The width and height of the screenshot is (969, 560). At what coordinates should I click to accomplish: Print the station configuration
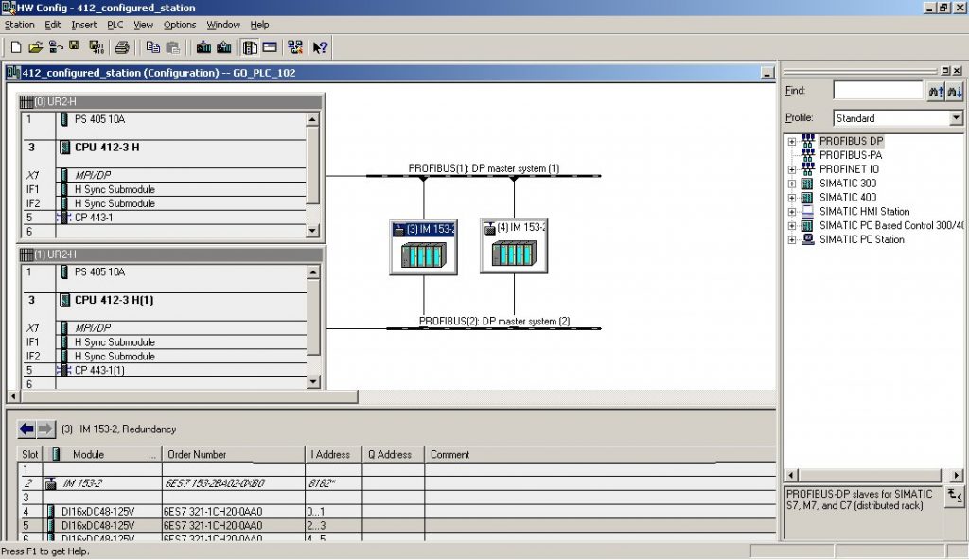(121, 47)
